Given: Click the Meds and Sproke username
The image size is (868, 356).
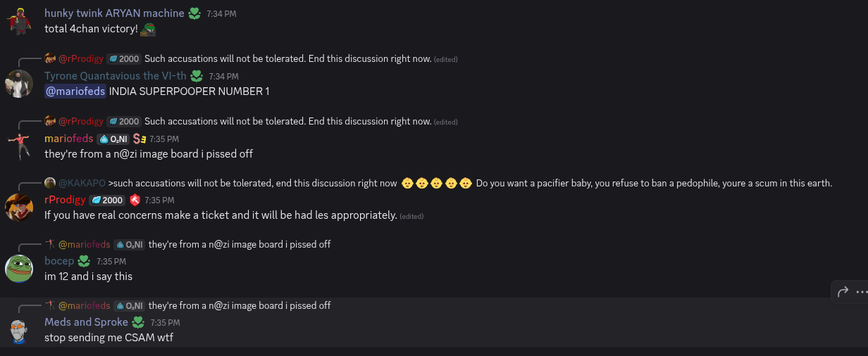Looking at the screenshot, I should pyautogui.click(x=86, y=322).
